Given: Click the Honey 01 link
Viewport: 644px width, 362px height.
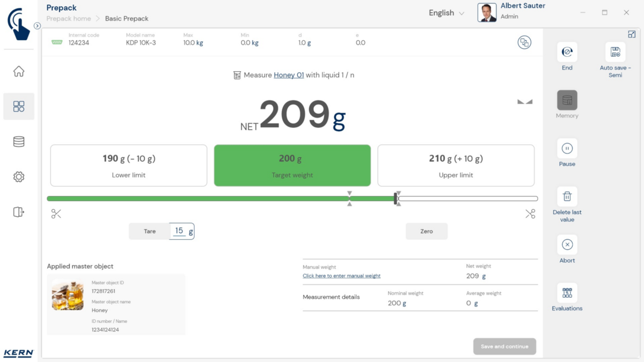Looking at the screenshot, I should pos(289,75).
